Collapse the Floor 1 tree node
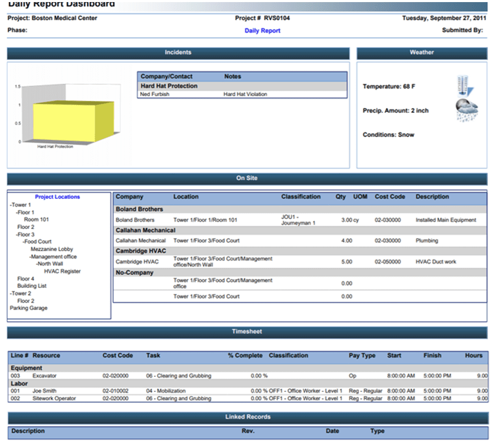This screenshot has width=504, height=448. pos(17,212)
